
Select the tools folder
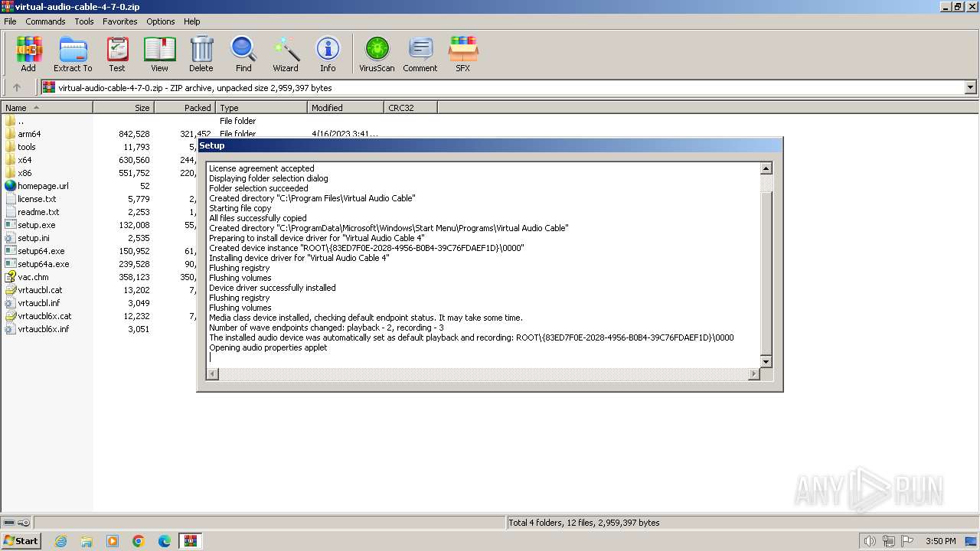click(x=27, y=147)
